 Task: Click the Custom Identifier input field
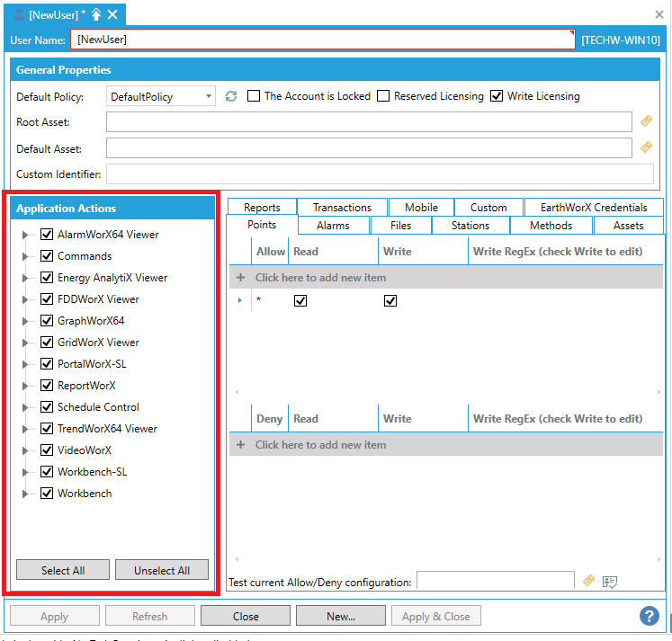tap(380, 174)
